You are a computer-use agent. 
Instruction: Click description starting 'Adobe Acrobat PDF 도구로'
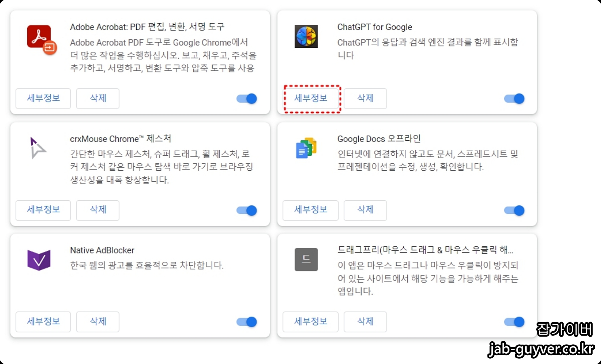click(x=163, y=55)
